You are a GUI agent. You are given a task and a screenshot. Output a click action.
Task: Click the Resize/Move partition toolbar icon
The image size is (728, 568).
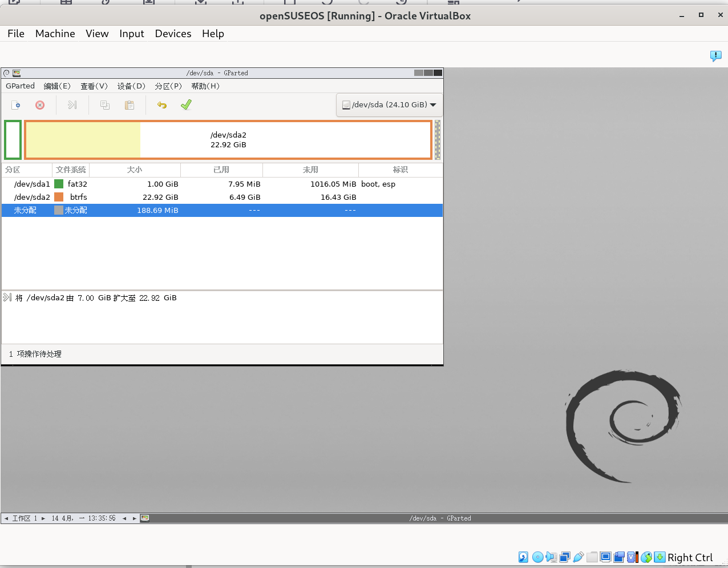click(x=72, y=105)
